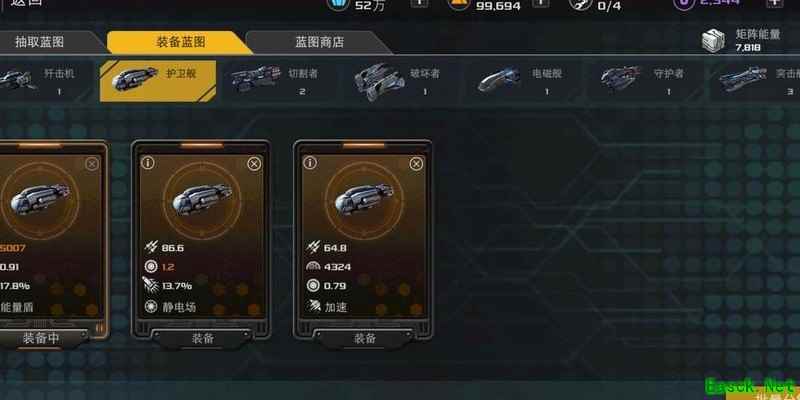Open the 矩阵能量 cube icon
The height and width of the screenshot is (400, 800).
pos(713,41)
